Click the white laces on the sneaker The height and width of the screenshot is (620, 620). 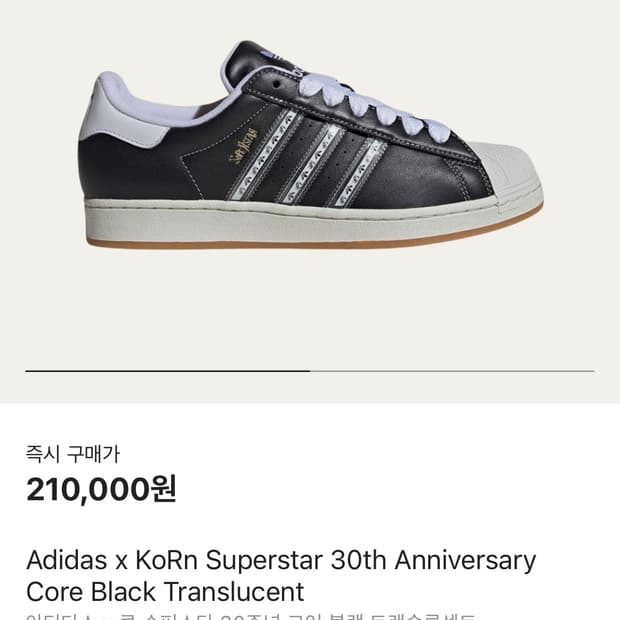[380, 105]
